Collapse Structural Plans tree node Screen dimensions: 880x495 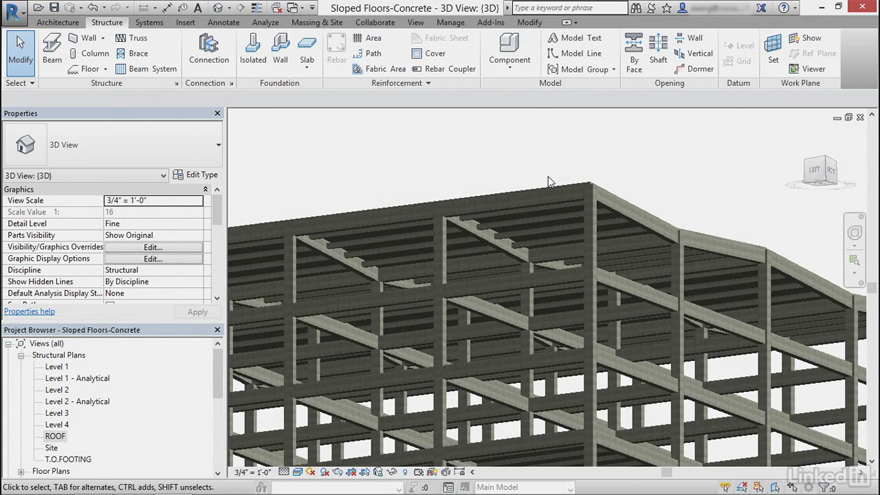21,355
